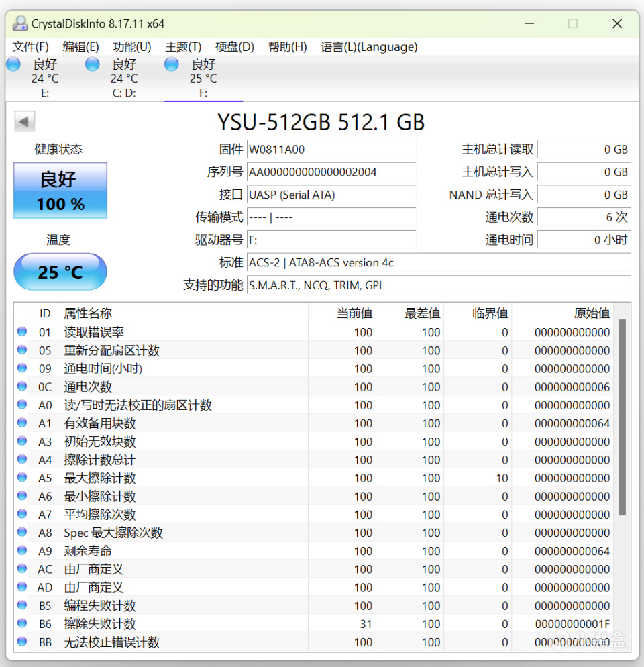Click the status dot for row BB 无法校正错误计数
644x667 pixels.
click(x=22, y=642)
